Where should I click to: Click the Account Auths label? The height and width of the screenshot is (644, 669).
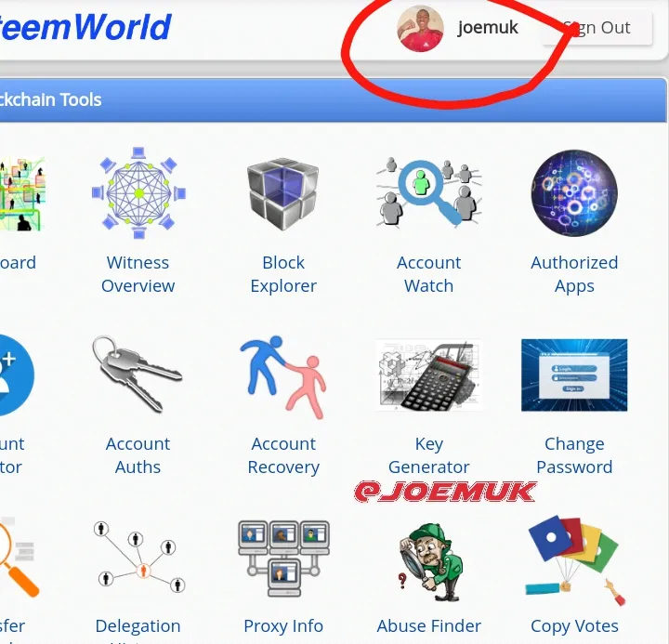pyautogui.click(x=138, y=455)
